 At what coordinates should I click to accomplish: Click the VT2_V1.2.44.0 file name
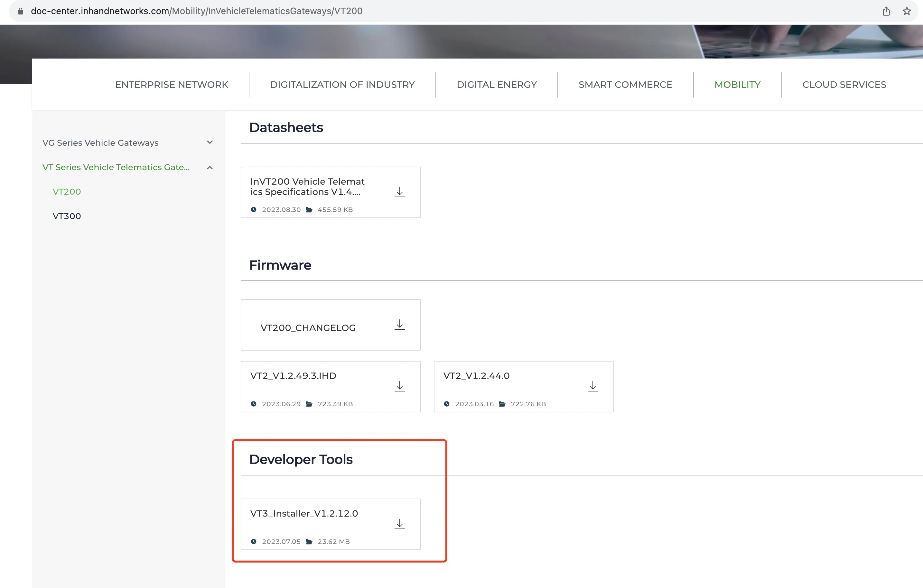(x=476, y=376)
